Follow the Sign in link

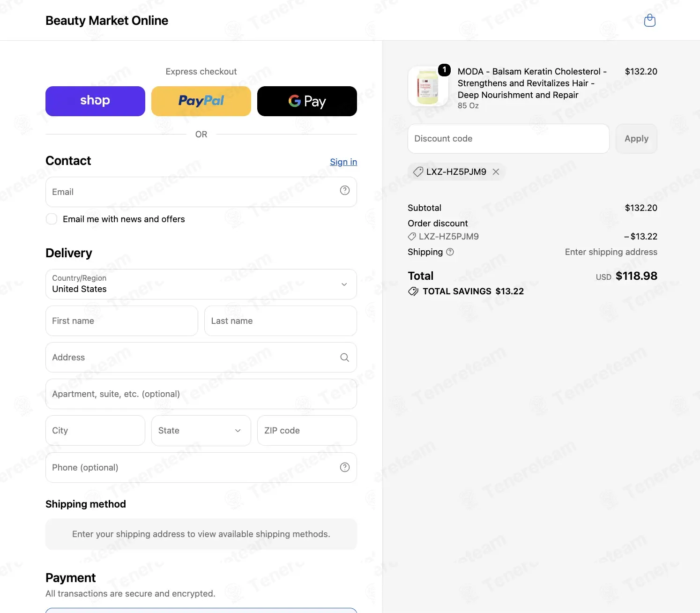tap(343, 162)
